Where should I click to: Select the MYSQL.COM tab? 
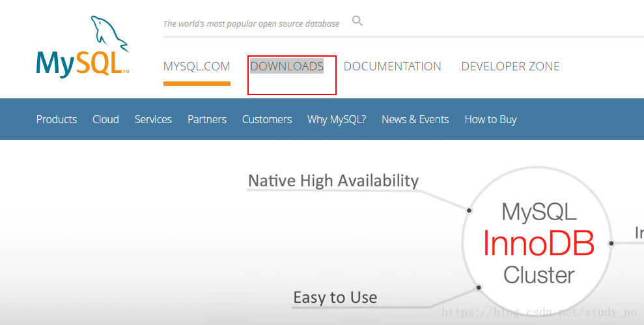point(197,66)
